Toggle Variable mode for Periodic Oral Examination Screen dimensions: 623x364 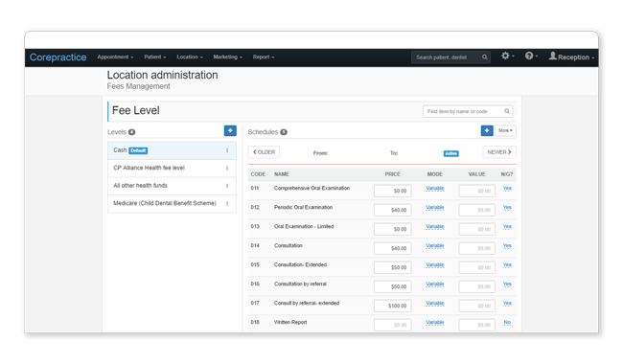[435, 208]
